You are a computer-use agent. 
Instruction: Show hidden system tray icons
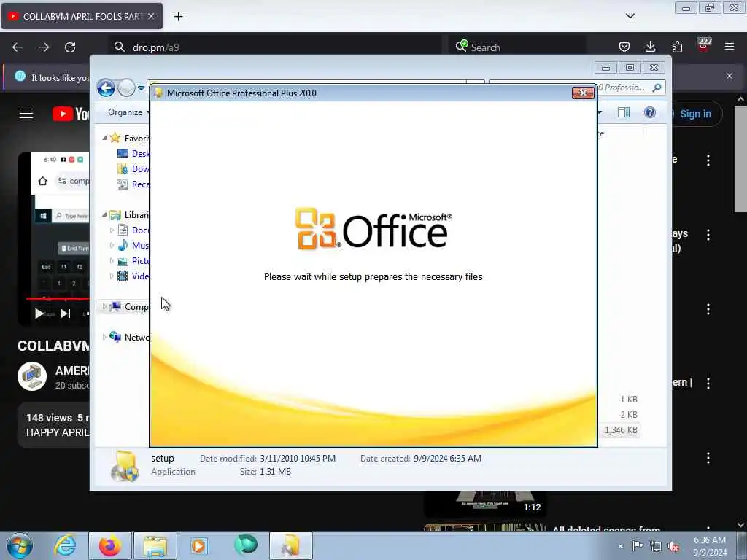(620, 546)
